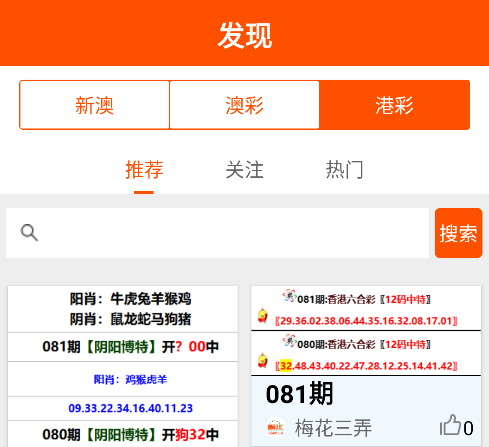489x447 pixels.
Task: Click the mascot icon beside 081期 12码 numbers
Action: 263,316
